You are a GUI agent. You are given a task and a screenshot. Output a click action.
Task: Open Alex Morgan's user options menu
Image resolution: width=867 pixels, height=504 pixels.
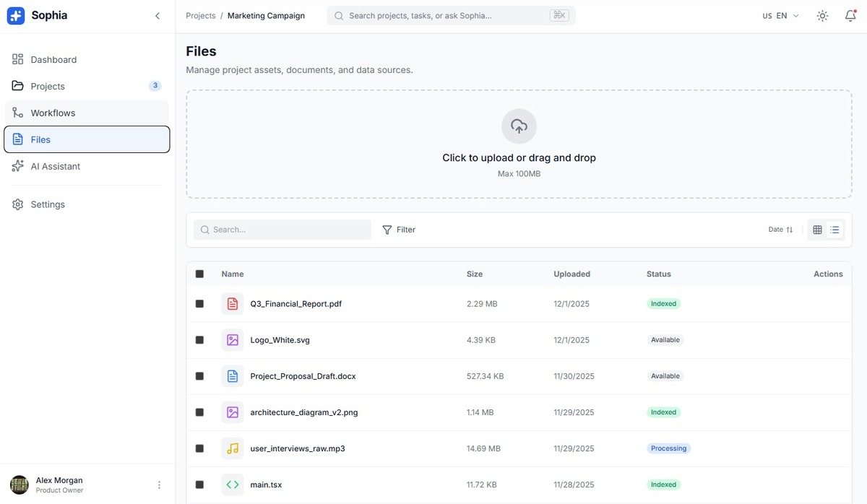(x=160, y=485)
